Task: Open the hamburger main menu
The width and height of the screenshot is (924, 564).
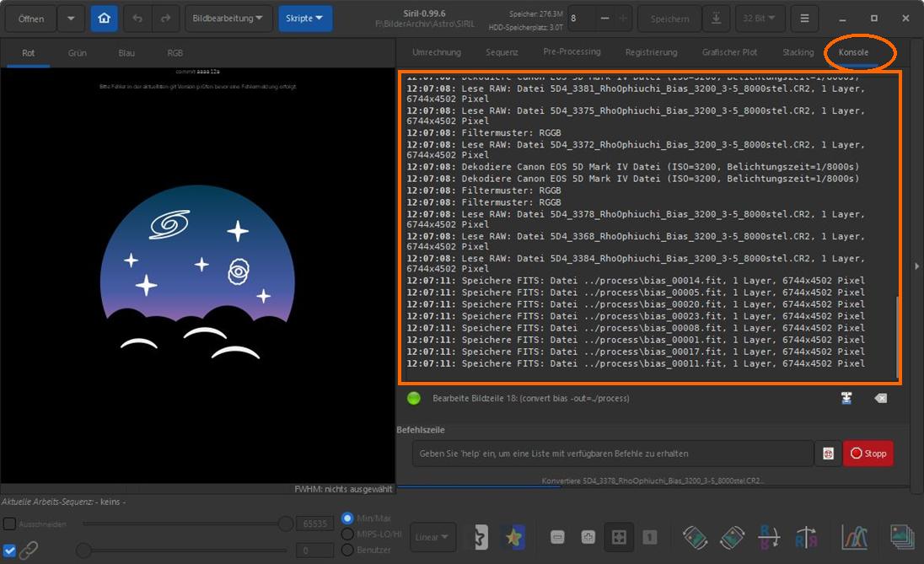Action: coord(804,19)
